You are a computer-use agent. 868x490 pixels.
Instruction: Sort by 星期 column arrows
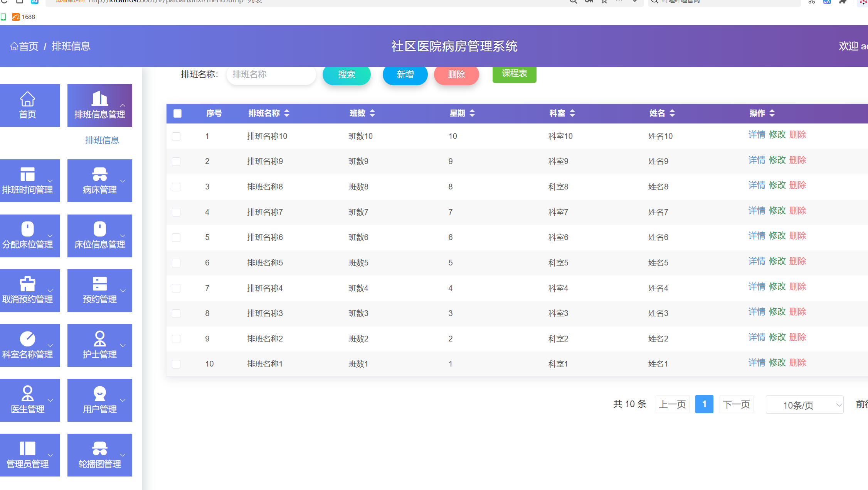click(472, 113)
